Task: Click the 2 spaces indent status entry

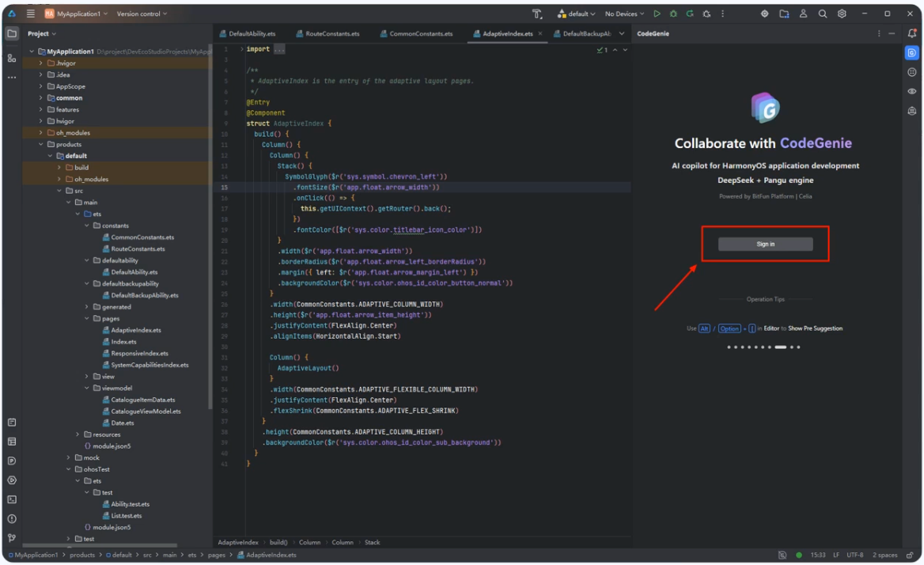Action: pos(885,555)
